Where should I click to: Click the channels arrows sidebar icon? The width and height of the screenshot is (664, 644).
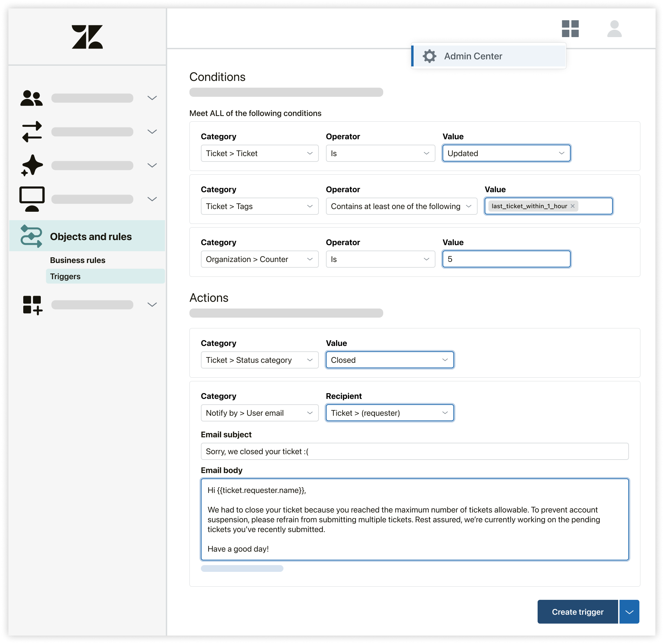(x=31, y=131)
